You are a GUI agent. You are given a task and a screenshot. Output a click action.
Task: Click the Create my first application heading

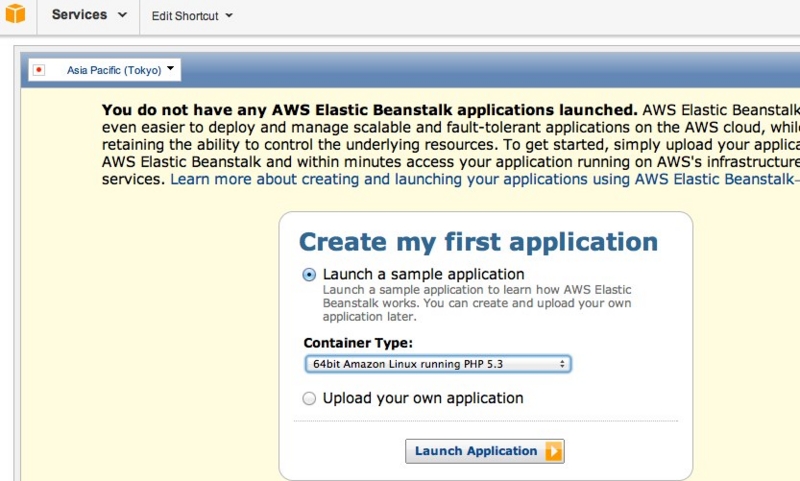[x=478, y=242]
